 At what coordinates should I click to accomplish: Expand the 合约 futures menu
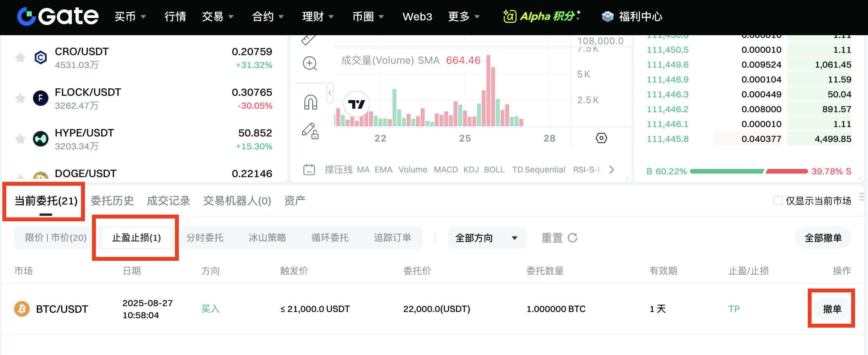tap(268, 16)
